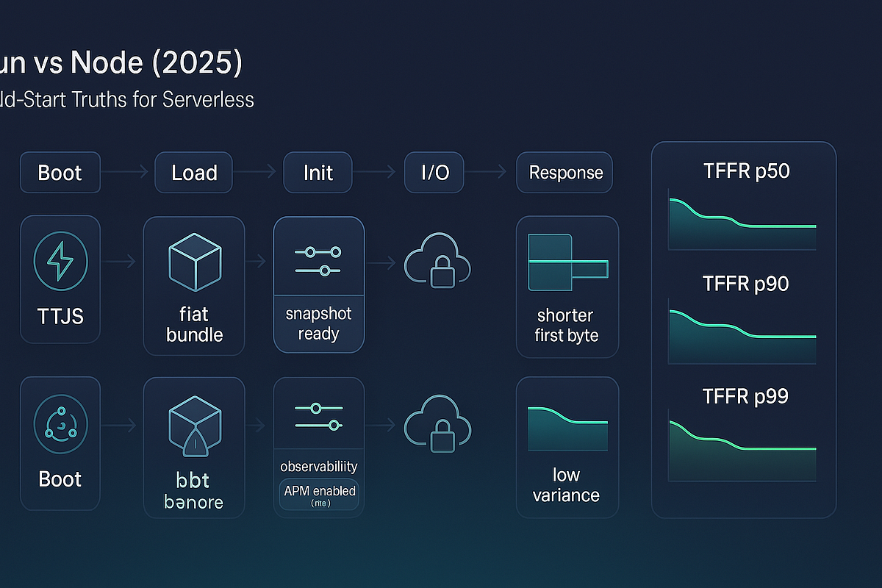Click the cloud lock icon in Boot row
The width and height of the screenshot is (882, 588).
pos(437,425)
